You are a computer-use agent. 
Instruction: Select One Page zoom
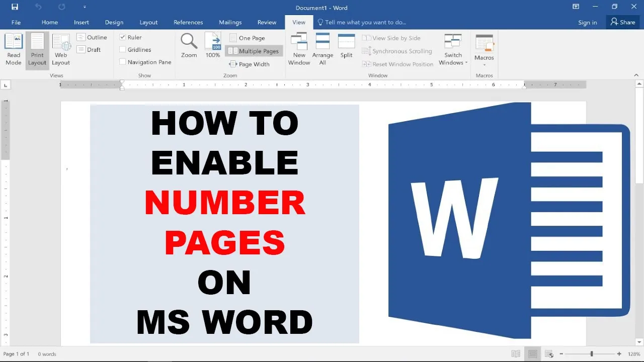point(247,38)
